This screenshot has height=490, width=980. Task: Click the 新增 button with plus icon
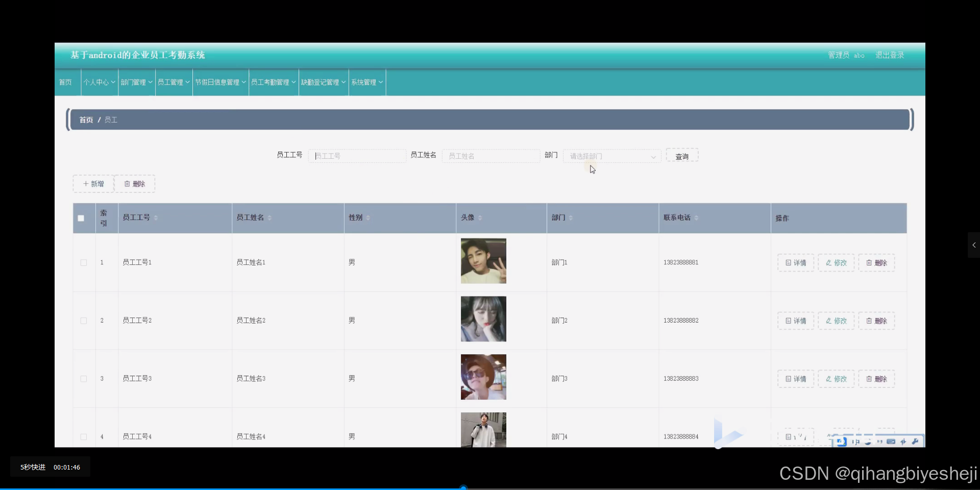[x=92, y=183]
